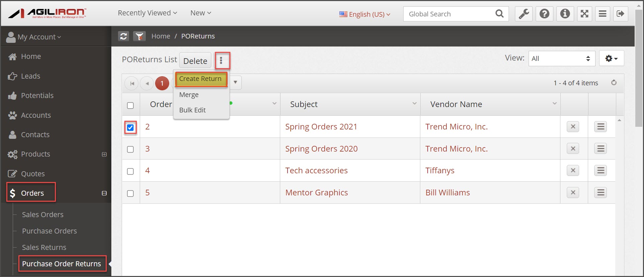Open Sales Orders submenu item

click(x=42, y=215)
